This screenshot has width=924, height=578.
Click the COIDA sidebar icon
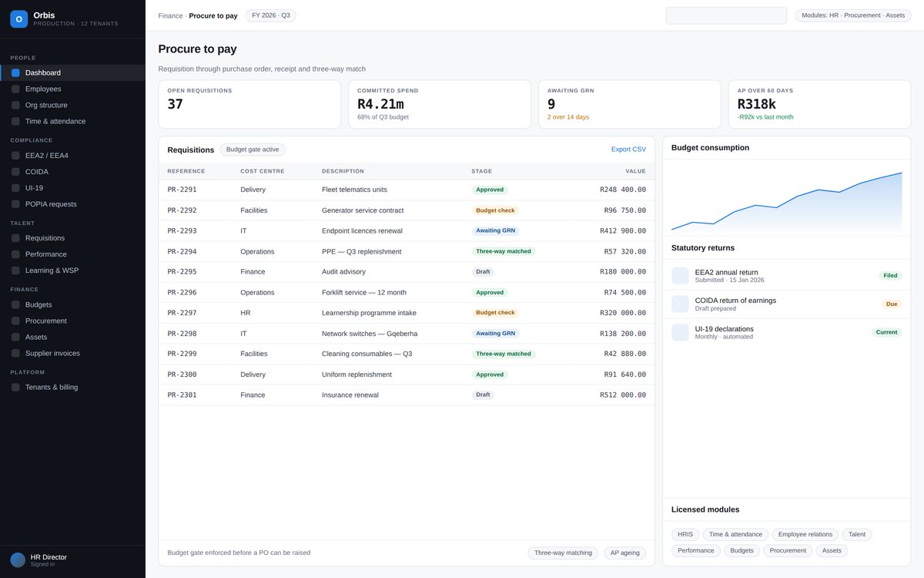15,171
